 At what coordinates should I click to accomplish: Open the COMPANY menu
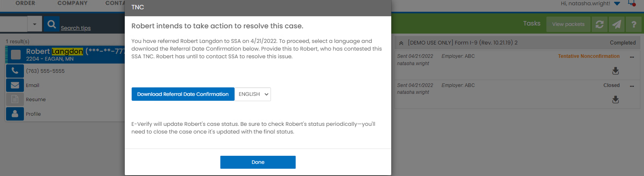(x=73, y=3)
